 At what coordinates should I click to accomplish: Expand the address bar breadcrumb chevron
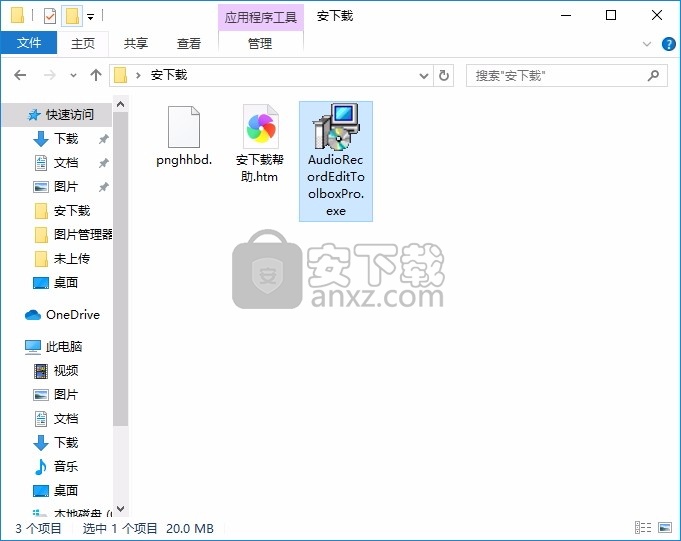point(138,76)
